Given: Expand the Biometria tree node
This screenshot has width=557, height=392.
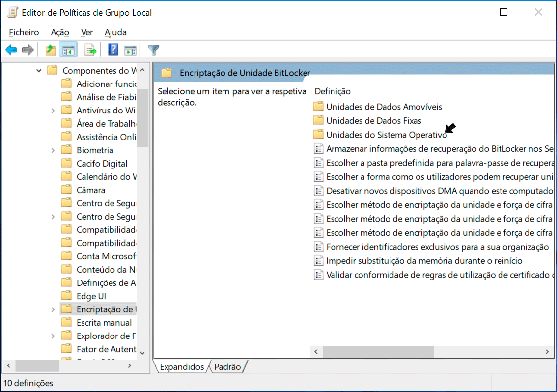Looking at the screenshot, I should (53, 150).
